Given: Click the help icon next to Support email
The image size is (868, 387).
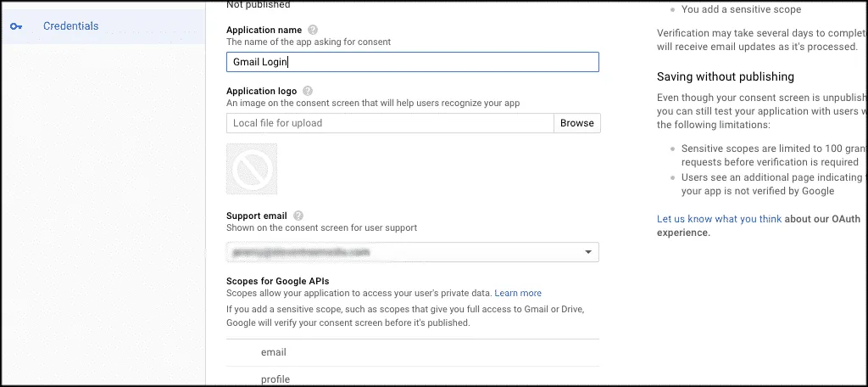Looking at the screenshot, I should click(298, 216).
